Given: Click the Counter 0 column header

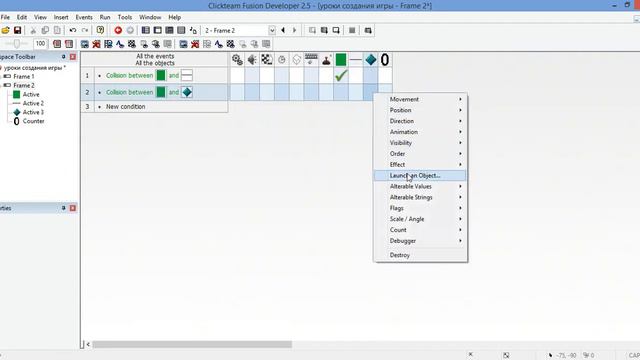Looking at the screenshot, I should tap(385, 60).
